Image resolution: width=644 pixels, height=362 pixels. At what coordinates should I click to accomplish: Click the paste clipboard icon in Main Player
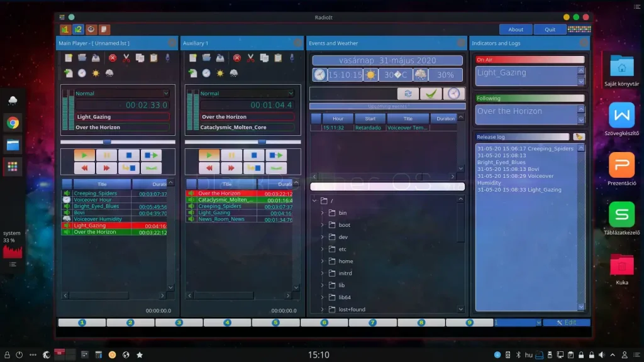(153, 58)
